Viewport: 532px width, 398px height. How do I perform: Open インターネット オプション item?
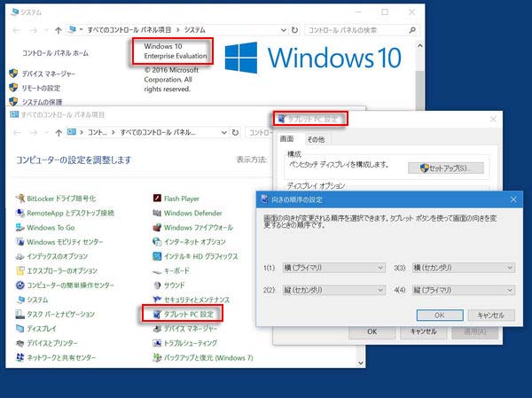click(x=190, y=242)
